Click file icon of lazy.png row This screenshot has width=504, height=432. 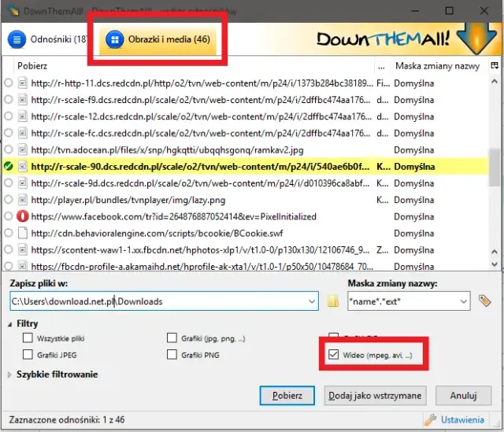(23, 200)
